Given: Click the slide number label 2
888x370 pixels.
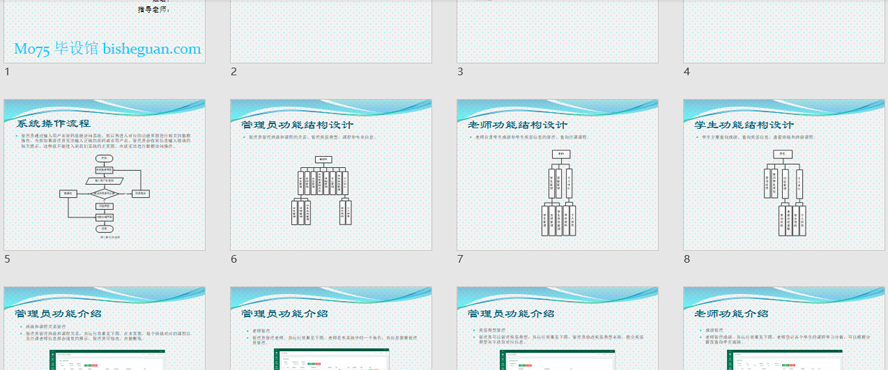Looking at the screenshot, I should pyautogui.click(x=233, y=71).
